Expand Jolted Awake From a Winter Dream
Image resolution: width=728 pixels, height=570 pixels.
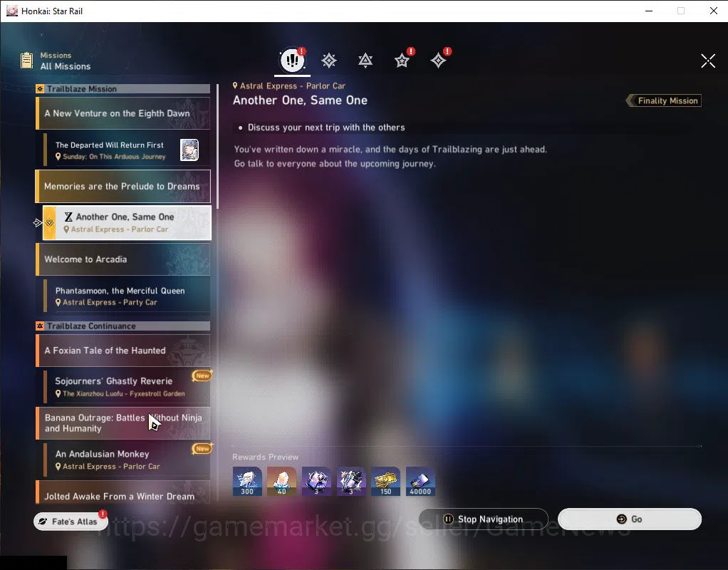(123, 492)
